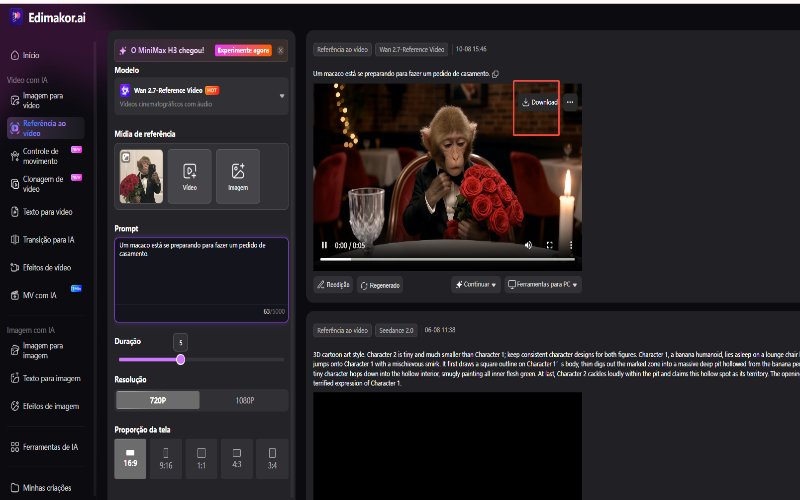Click the Efeitos de imagem icon
This screenshot has width=800, height=500.
coord(15,406)
